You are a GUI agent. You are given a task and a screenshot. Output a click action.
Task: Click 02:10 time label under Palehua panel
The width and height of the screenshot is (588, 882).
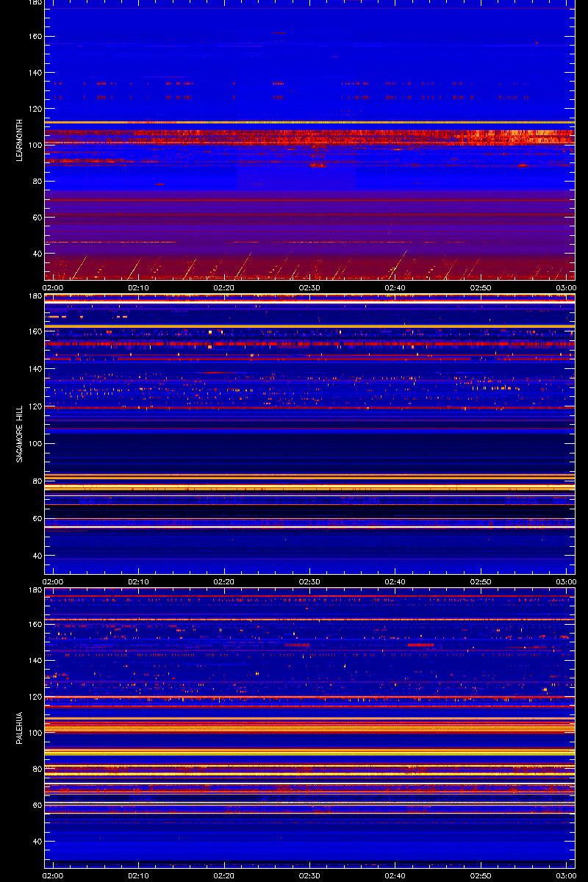pos(139,875)
